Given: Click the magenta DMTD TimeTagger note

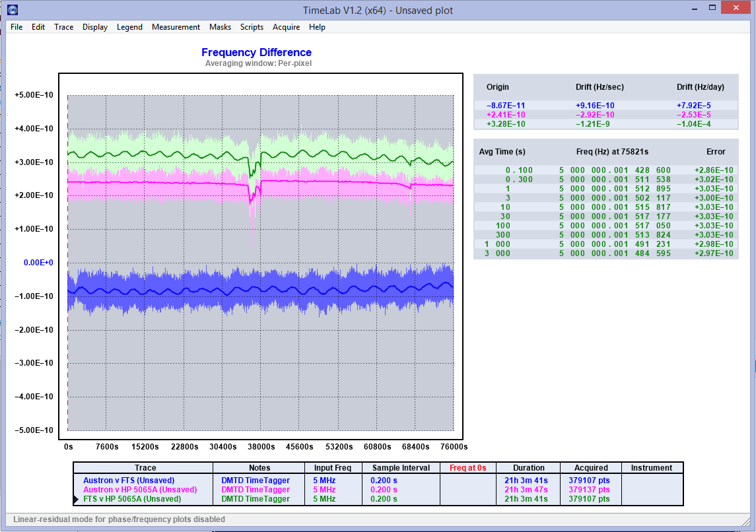Looking at the screenshot, I should [256, 490].
